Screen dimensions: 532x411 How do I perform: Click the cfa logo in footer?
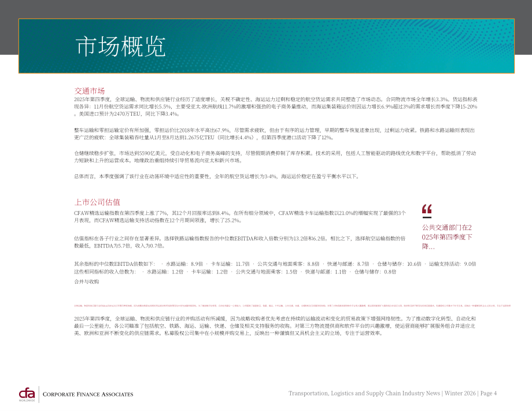27,394
